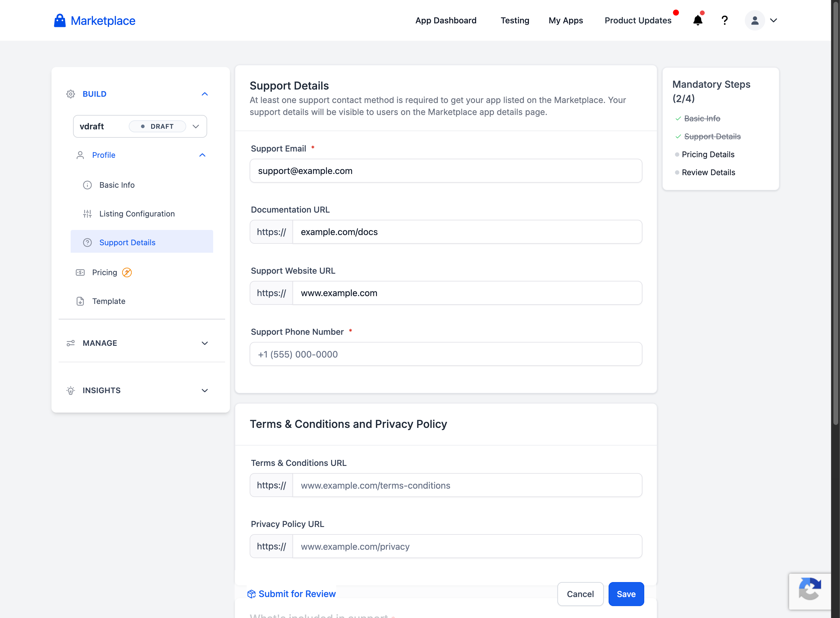This screenshot has height=618, width=840.
Task: Open the notifications bell
Action: (698, 20)
